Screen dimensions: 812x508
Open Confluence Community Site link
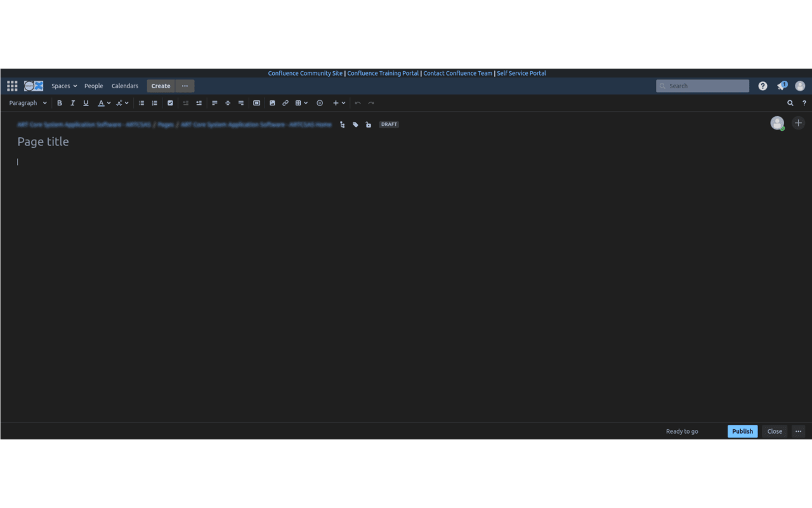pyautogui.click(x=305, y=73)
